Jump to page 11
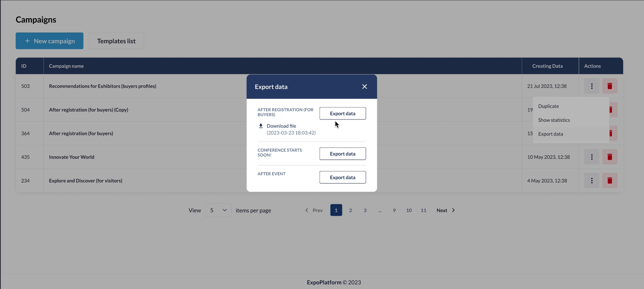 coord(423,210)
